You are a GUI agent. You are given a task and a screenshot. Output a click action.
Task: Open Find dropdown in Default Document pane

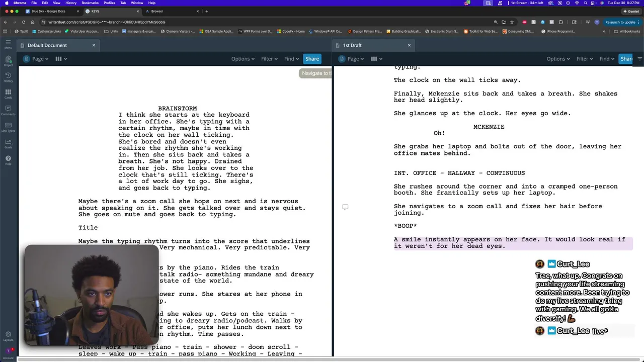pyautogui.click(x=291, y=59)
